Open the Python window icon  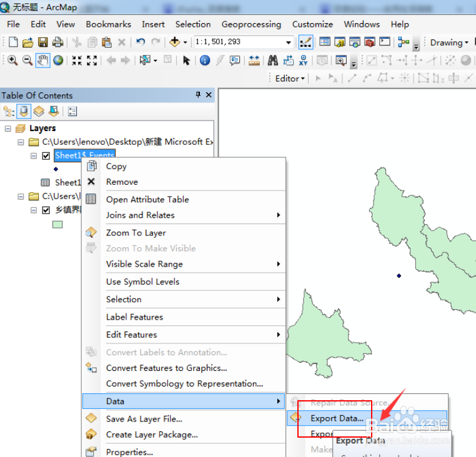tap(385, 41)
